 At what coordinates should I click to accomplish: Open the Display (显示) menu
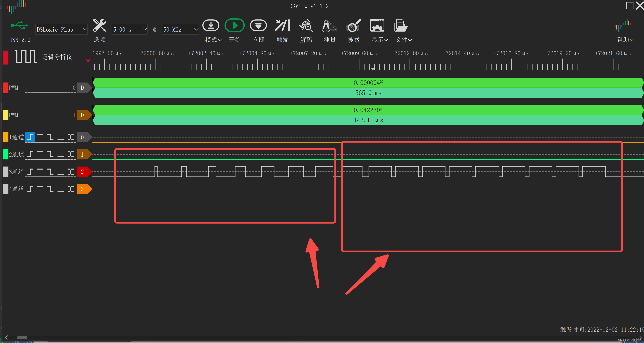380,40
